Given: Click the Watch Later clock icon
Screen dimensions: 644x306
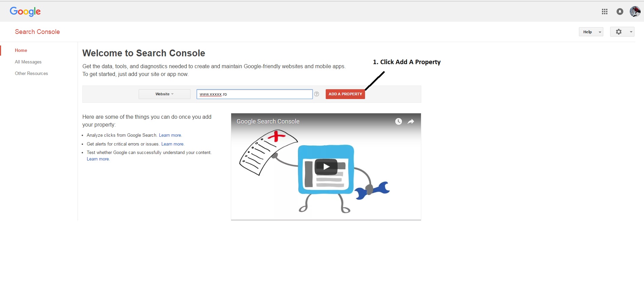Looking at the screenshot, I should [x=398, y=121].
